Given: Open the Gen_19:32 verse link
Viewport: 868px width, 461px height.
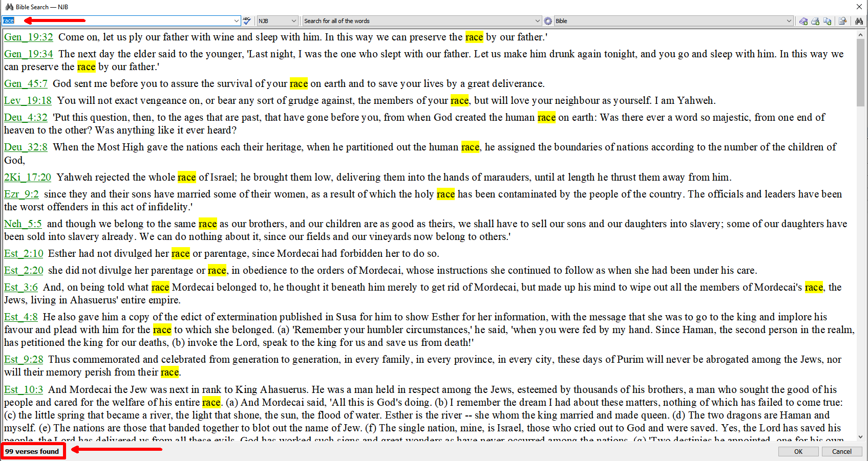Looking at the screenshot, I should [x=28, y=37].
